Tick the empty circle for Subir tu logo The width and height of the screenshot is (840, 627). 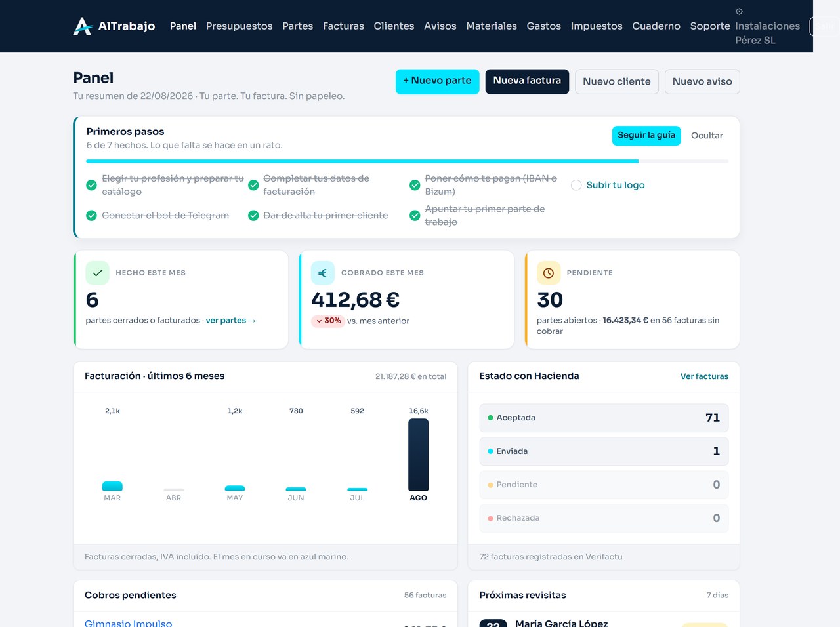tap(576, 185)
